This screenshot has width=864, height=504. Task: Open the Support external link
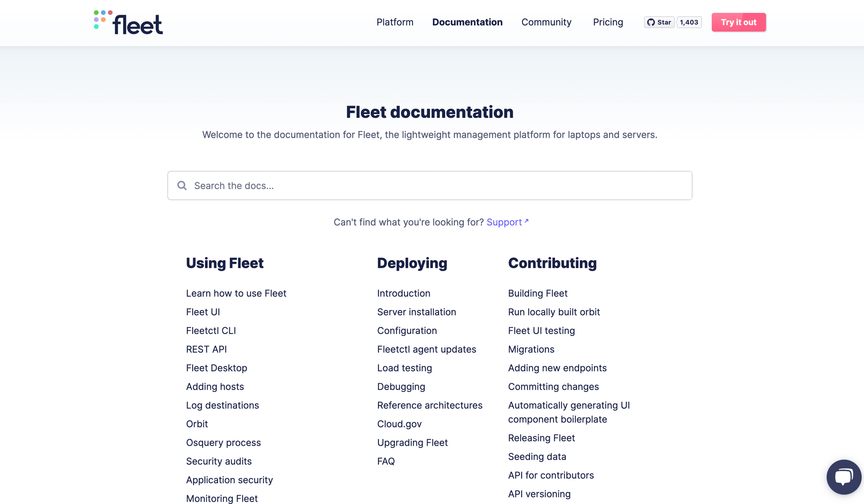coord(506,222)
